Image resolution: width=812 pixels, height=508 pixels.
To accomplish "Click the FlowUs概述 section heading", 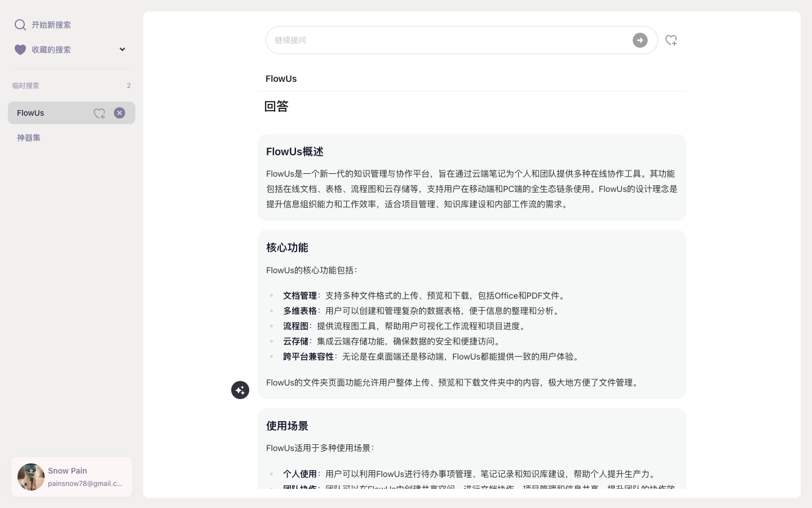I will (x=295, y=151).
